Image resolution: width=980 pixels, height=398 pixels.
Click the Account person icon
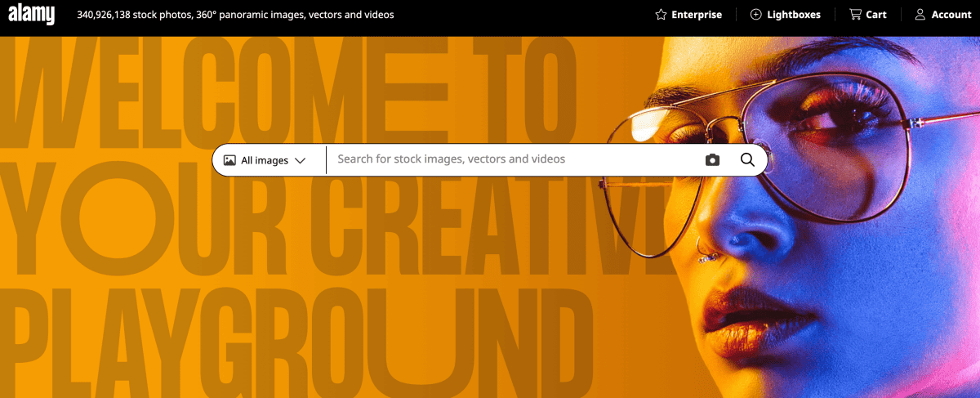point(920,15)
